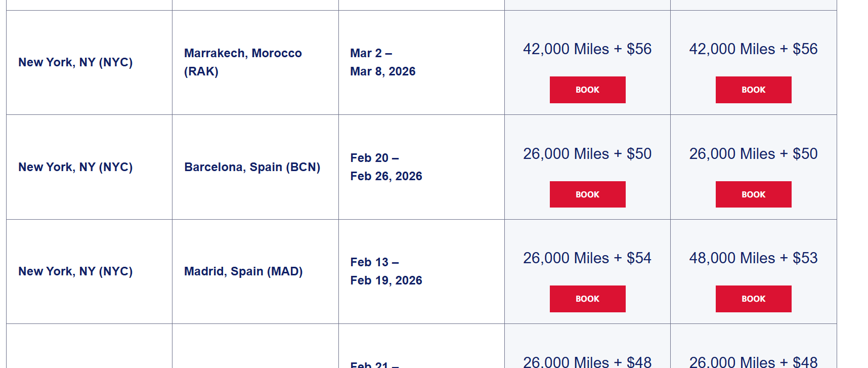Click second BOOK button in Marrakech row
This screenshot has height=368, width=868.
click(x=753, y=90)
